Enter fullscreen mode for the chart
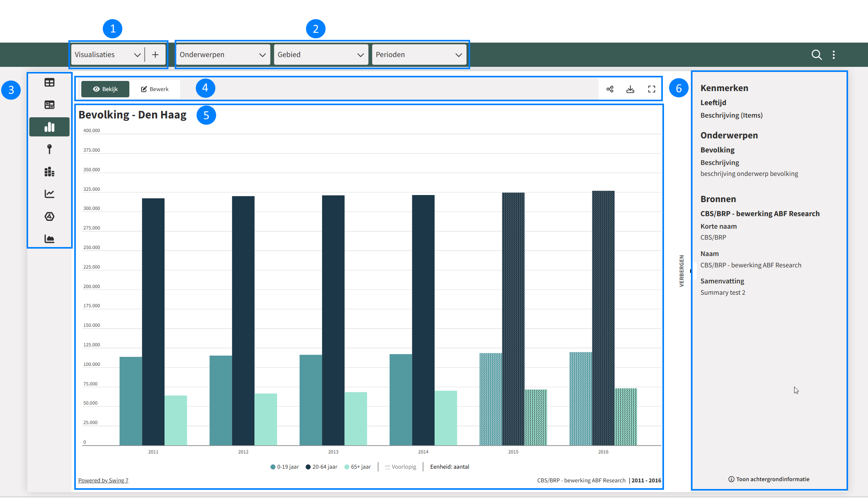The image size is (868, 498). [x=651, y=89]
